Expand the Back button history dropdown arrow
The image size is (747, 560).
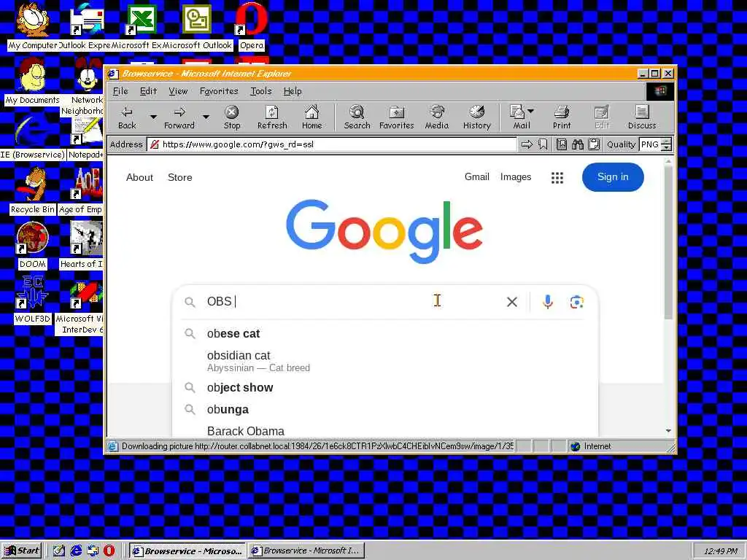(x=153, y=117)
